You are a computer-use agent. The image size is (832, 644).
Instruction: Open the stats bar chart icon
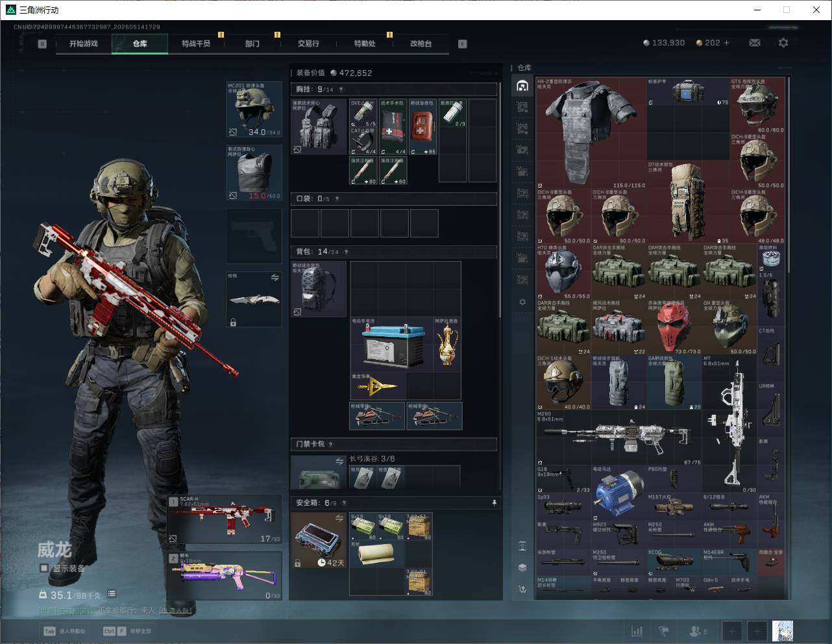(x=637, y=631)
